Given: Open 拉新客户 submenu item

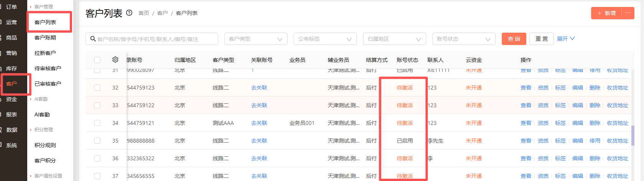Looking at the screenshot, I should (45, 53).
